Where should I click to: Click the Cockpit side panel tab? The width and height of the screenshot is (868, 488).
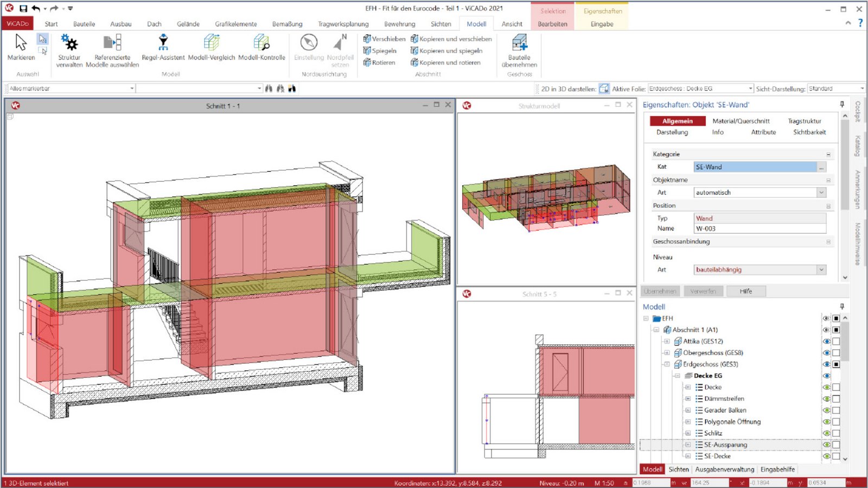pos(858,111)
